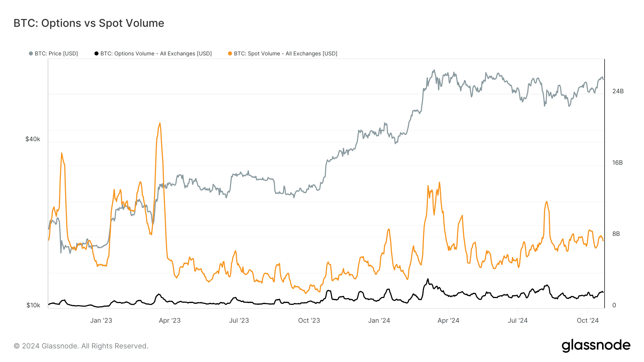Click the Apr '24 x-axis label
644x362 pixels.
[448, 321]
